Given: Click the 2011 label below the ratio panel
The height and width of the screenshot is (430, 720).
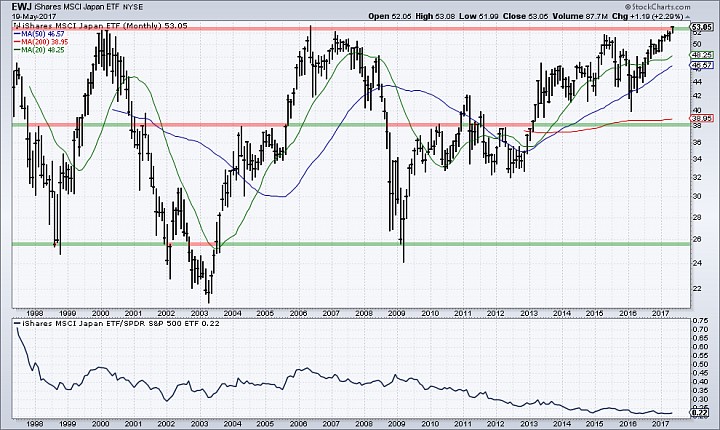Looking at the screenshot, I should point(463,424).
